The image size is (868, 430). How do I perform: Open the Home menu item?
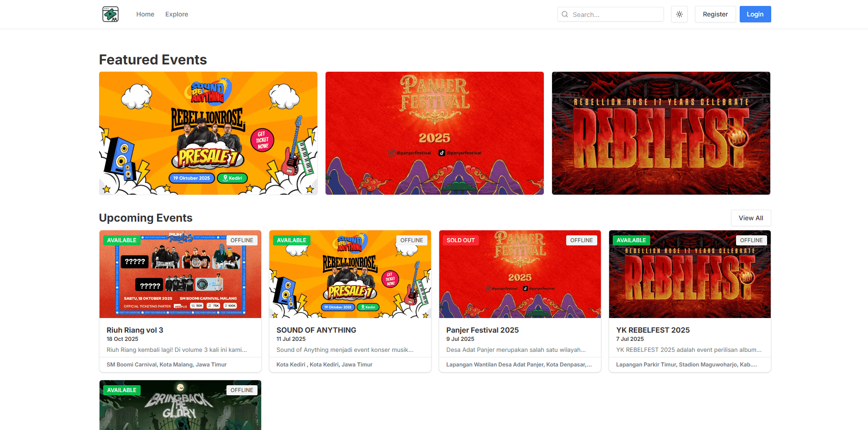coord(145,14)
